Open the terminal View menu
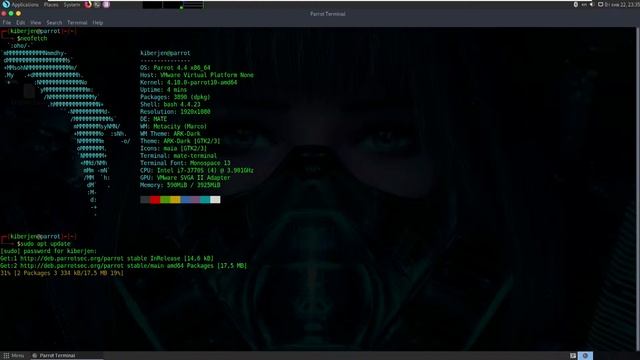 click(36, 23)
